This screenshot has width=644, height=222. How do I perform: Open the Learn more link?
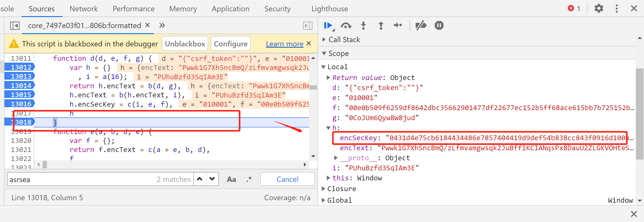point(285,44)
